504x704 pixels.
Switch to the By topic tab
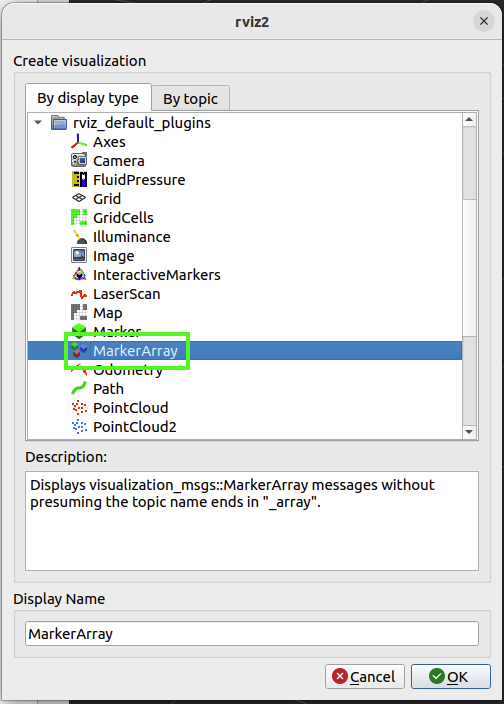190,98
